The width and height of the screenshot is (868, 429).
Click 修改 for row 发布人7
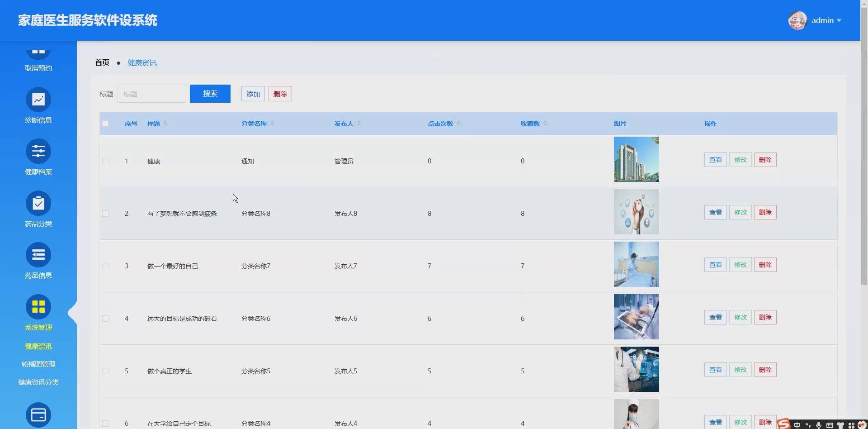[741, 265]
